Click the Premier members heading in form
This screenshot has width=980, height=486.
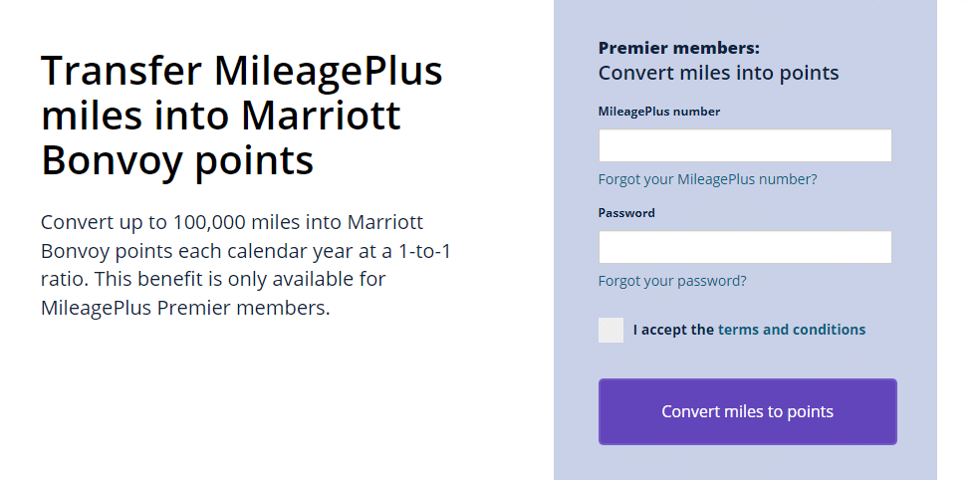678,48
